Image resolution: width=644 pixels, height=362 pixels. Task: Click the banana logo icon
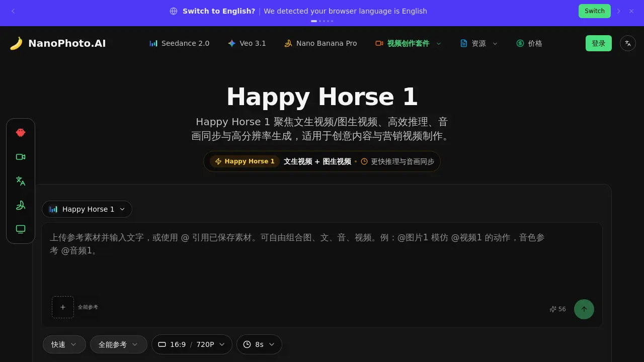[16, 43]
